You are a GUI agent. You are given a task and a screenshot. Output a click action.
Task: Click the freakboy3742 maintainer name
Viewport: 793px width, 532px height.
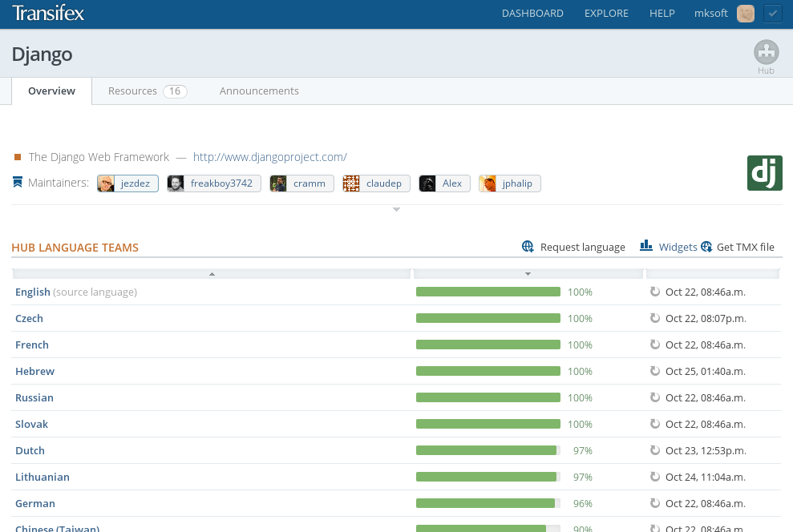[x=221, y=183]
